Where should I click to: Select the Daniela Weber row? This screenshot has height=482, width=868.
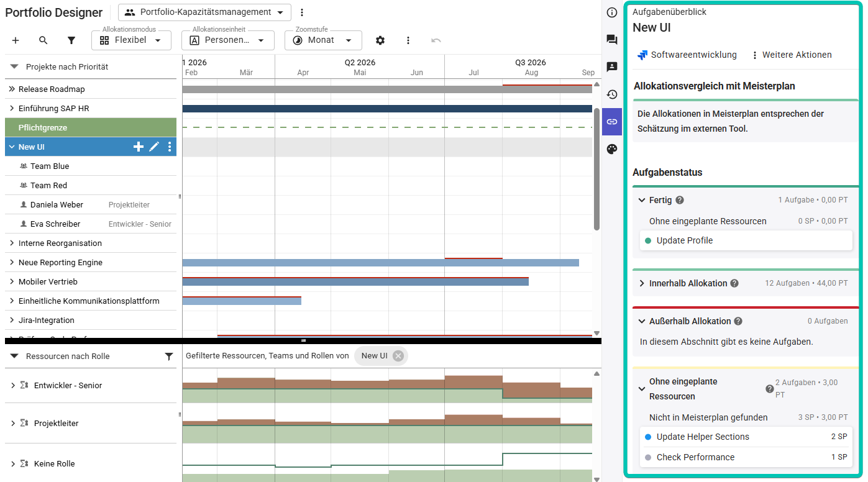91,205
